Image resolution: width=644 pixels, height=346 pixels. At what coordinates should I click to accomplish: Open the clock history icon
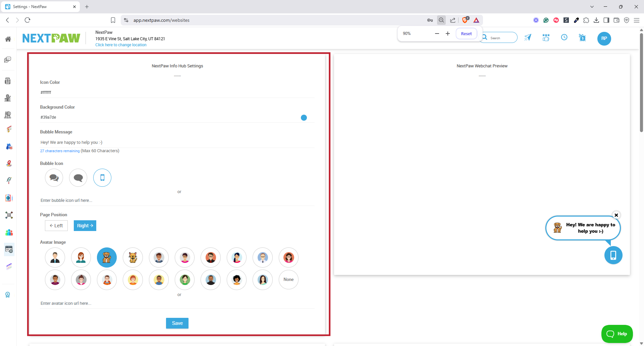564,38
